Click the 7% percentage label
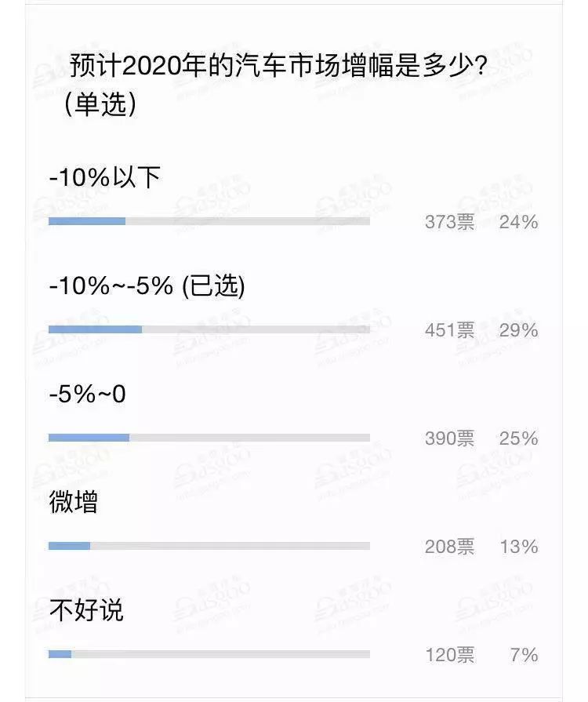This screenshot has height=702, width=588. (524, 655)
